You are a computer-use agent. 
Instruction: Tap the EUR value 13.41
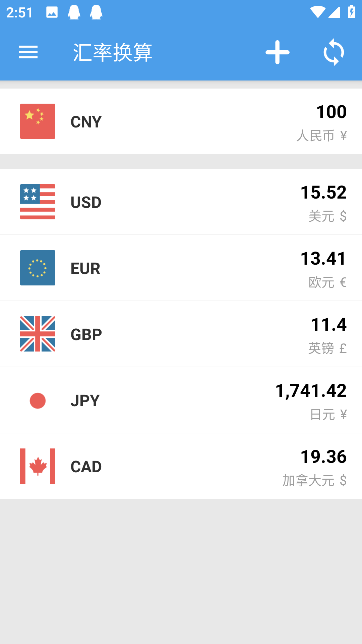click(x=323, y=258)
